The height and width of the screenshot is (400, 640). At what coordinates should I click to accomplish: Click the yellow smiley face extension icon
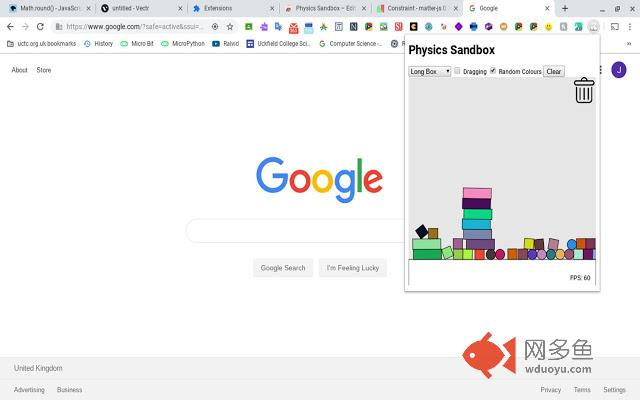pyautogui.click(x=549, y=27)
